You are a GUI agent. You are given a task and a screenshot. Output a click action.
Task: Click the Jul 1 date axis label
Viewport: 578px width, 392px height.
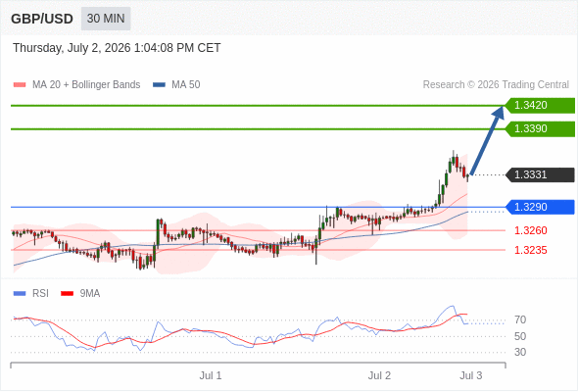click(211, 375)
